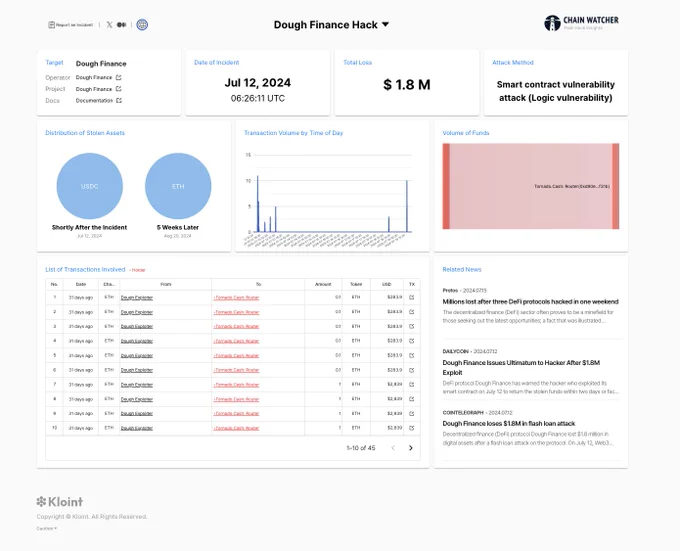The image size is (680, 551).
Task: Go to previous page of transactions
Action: (x=393, y=448)
